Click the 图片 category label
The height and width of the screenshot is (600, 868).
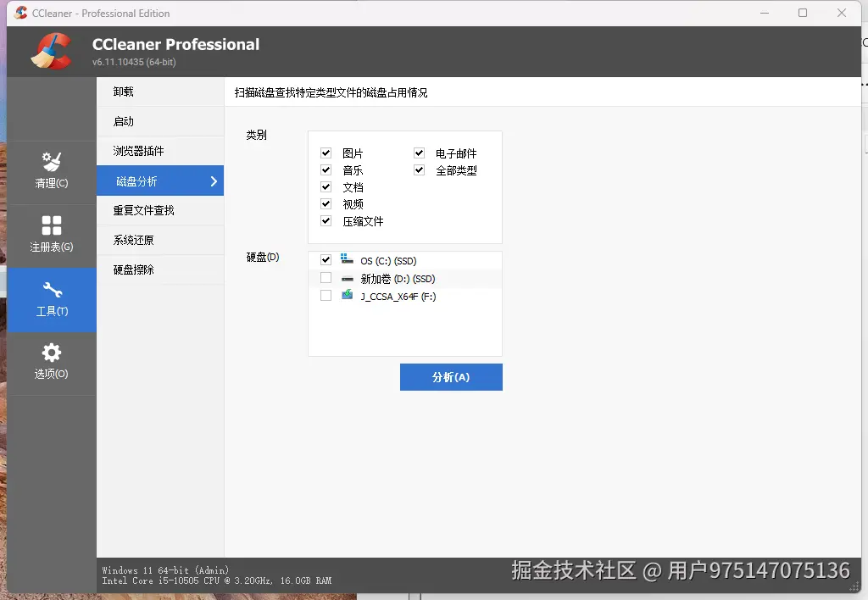[353, 153]
